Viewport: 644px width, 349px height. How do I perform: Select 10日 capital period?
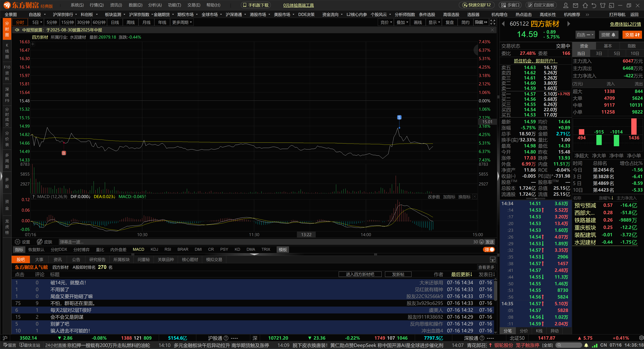tap(634, 53)
